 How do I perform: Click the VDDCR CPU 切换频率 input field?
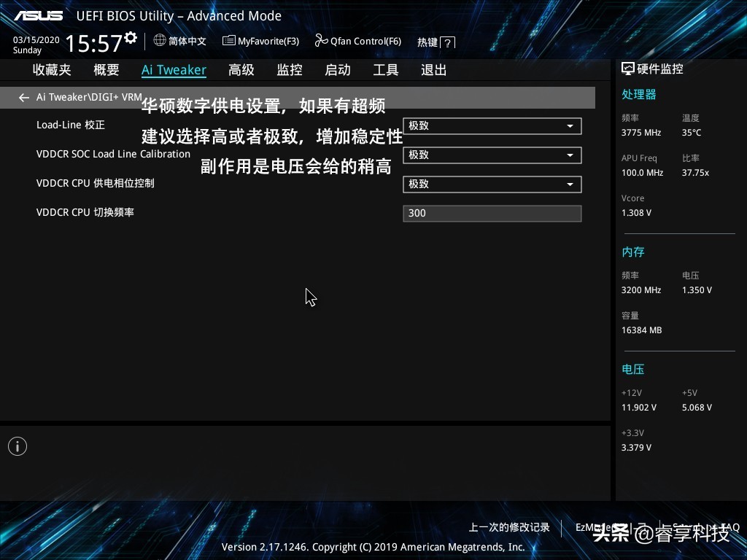492,214
